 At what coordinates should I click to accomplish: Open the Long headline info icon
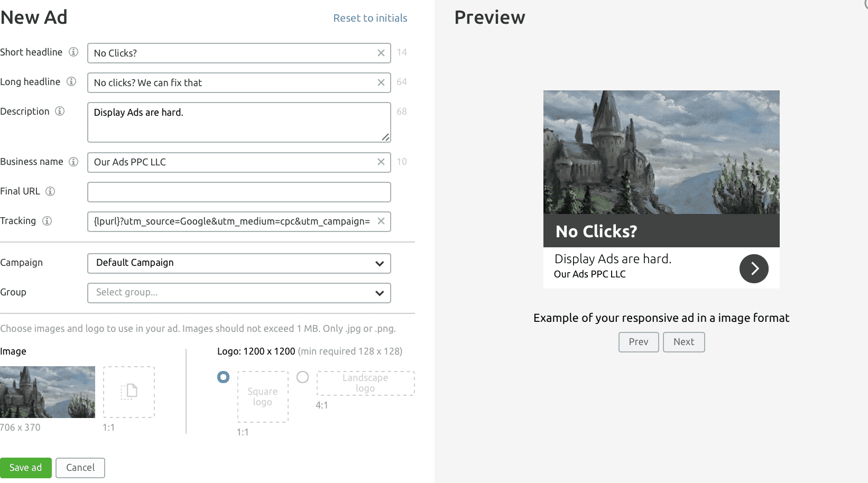coord(71,81)
